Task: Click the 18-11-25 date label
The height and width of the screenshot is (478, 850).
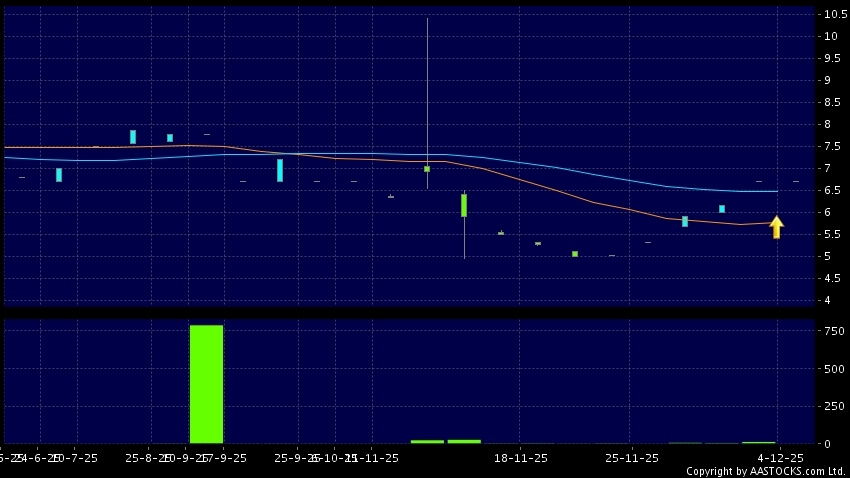Action: pyautogui.click(x=522, y=458)
